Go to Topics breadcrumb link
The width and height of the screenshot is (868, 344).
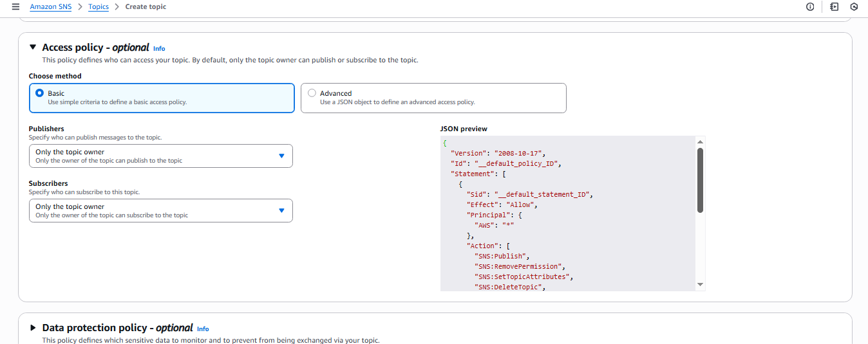point(99,6)
